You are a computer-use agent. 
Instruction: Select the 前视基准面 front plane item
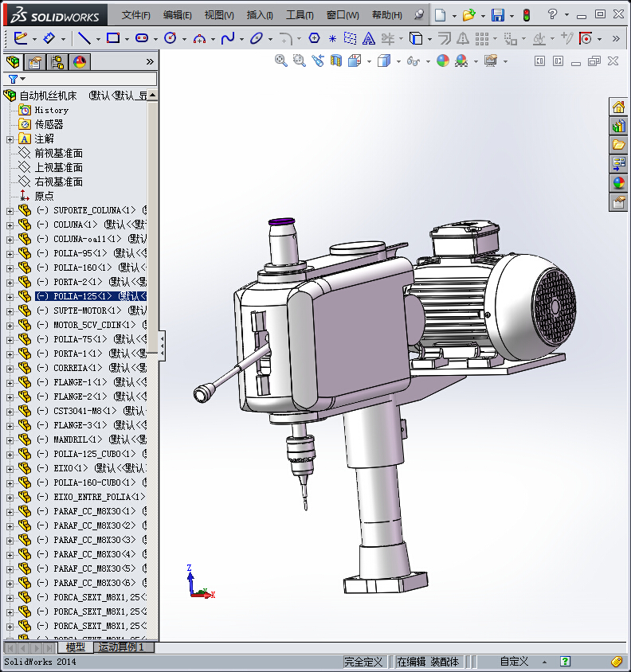pos(58,153)
